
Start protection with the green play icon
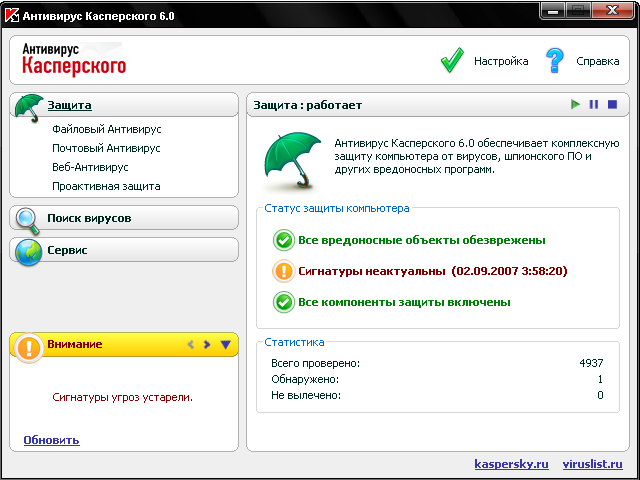[575, 104]
